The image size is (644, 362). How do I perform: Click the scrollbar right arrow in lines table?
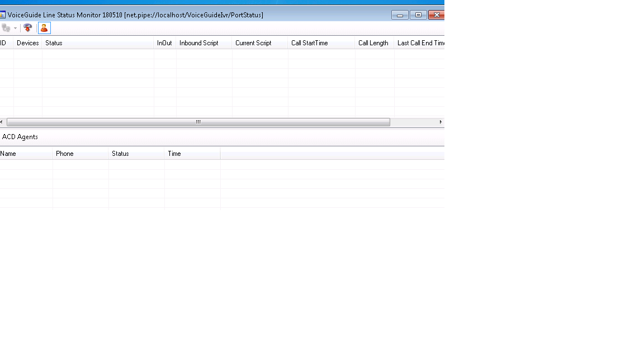tap(441, 122)
